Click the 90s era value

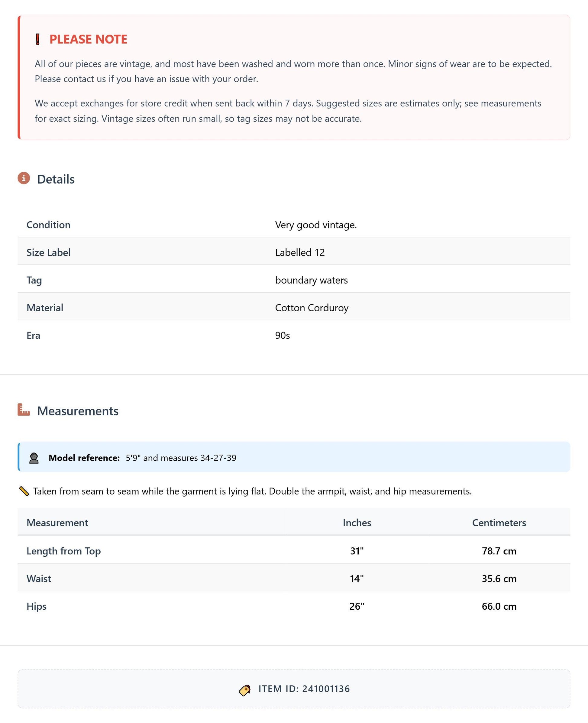pyautogui.click(x=283, y=336)
